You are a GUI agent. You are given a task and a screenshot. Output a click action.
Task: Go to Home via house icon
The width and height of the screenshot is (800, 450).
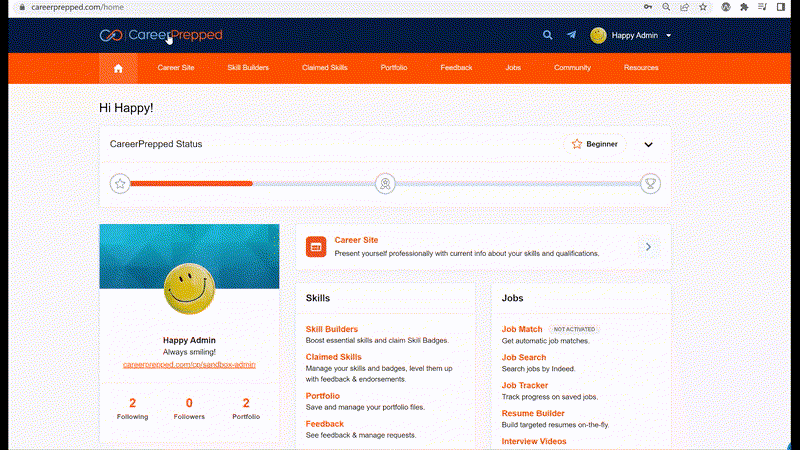pyautogui.click(x=118, y=68)
